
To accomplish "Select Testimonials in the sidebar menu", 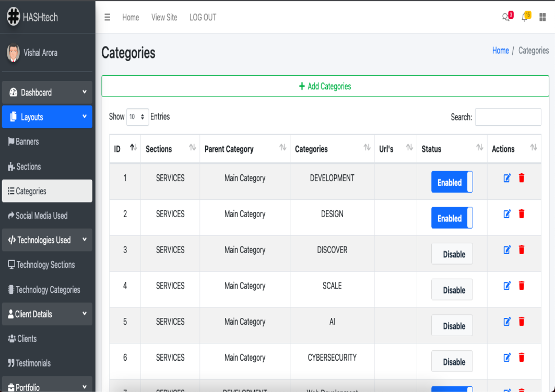I will [33, 363].
